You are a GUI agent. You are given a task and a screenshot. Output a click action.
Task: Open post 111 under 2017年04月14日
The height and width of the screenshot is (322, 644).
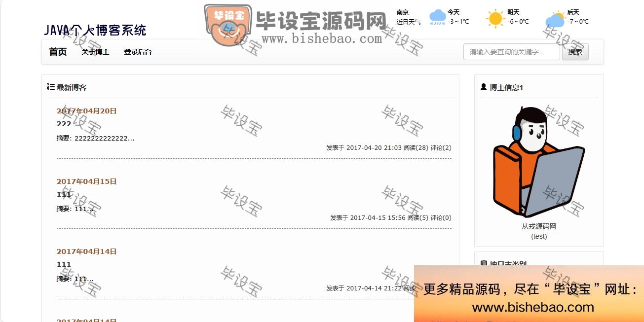coord(64,264)
